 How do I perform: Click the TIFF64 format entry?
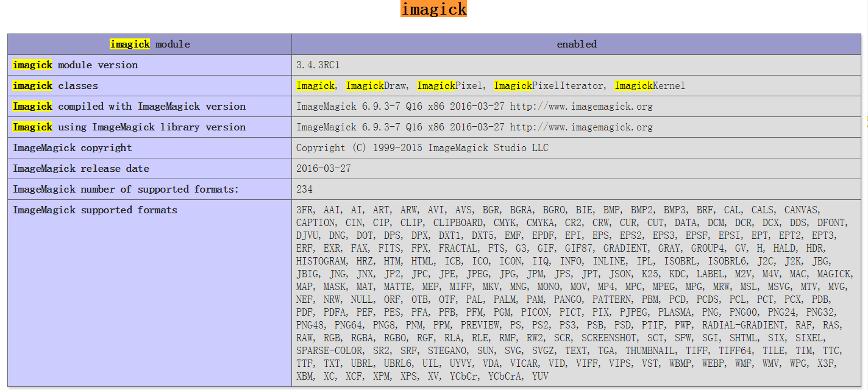[x=735, y=351]
